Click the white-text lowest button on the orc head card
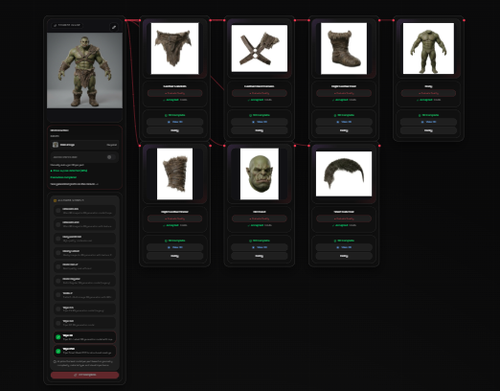Screen dimensions: 500x391 pos(259,256)
